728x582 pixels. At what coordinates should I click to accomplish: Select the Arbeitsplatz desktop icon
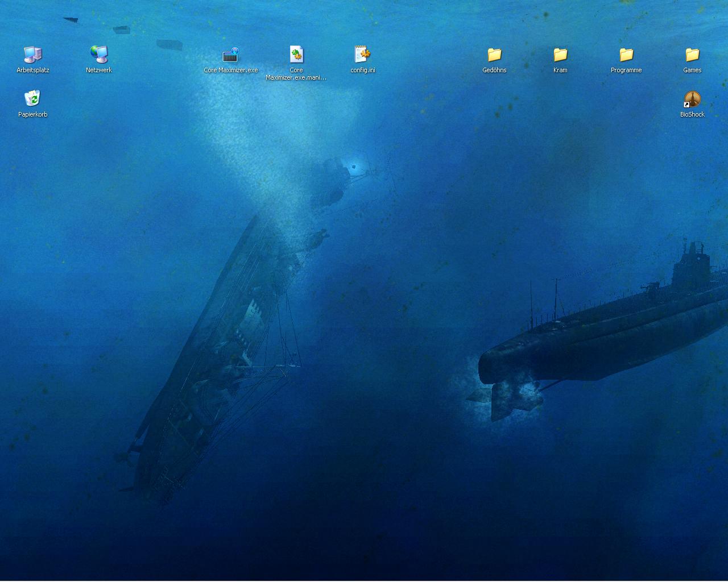tap(33, 55)
